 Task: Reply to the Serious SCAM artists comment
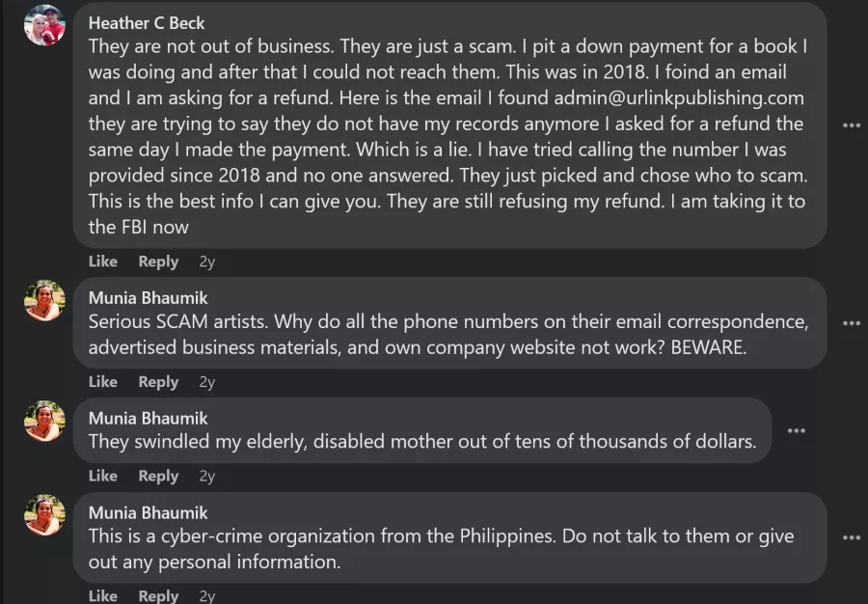point(158,382)
